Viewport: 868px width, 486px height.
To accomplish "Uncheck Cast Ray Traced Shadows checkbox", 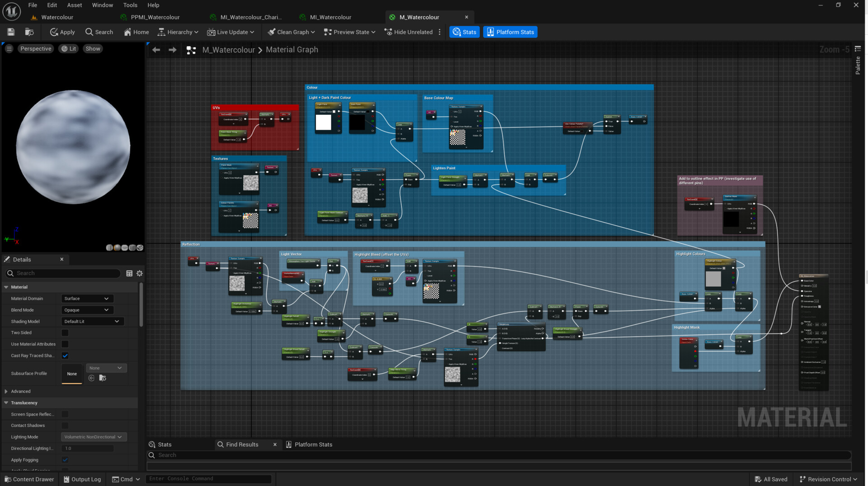I will (65, 356).
